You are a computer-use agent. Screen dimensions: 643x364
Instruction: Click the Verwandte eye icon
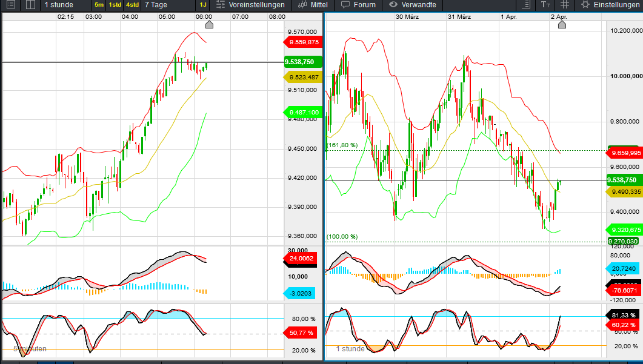tap(393, 4)
